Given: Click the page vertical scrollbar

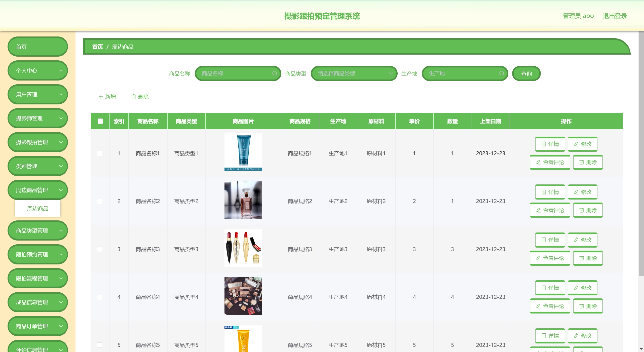Looking at the screenshot, I should click(641, 151).
